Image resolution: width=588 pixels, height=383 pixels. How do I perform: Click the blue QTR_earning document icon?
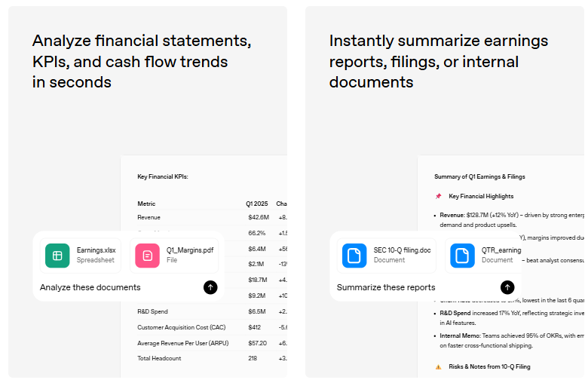(462, 256)
